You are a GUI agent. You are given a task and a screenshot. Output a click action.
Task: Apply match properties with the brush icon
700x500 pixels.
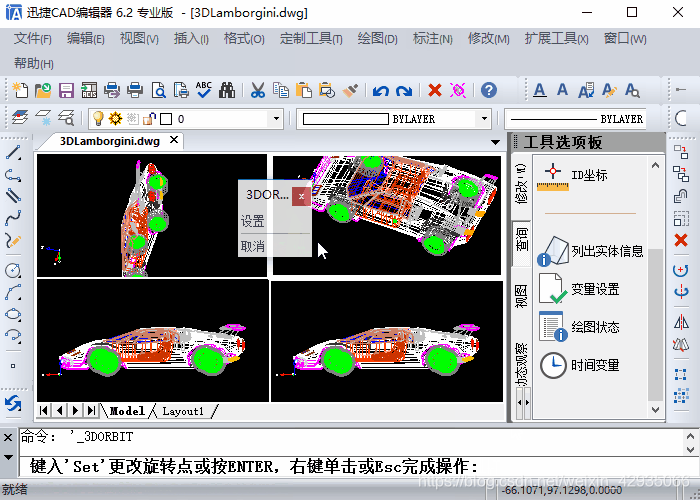pos(350,91)
